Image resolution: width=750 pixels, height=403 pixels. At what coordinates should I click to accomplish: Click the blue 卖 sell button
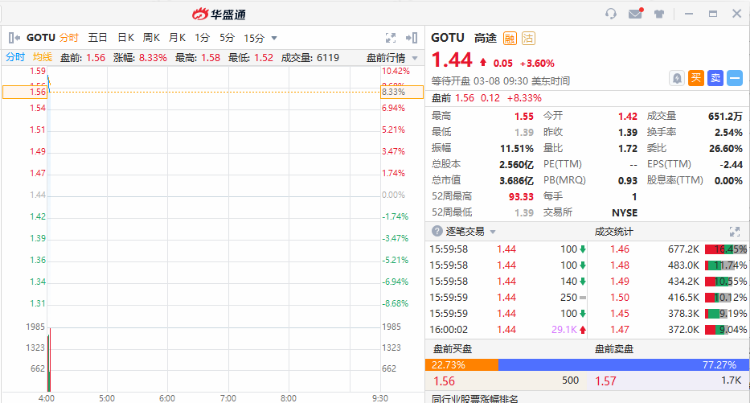click(x=715, y=78)
